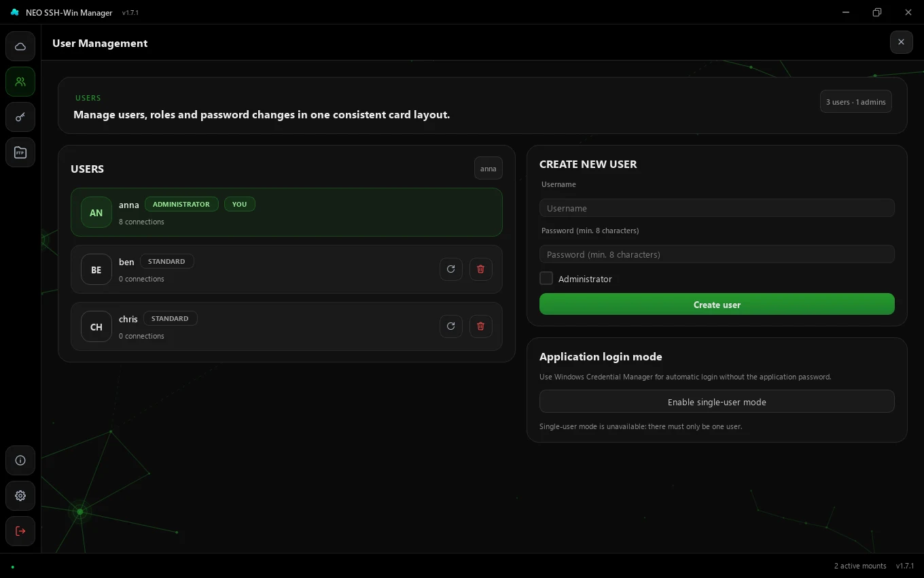This screenshot has height=578, width=924.
Task: Select the BE avatar for ben
Action: click(96, 269)
